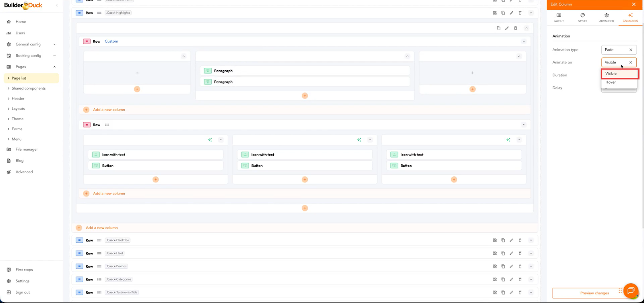Open the widgets icon for the Cuack-FleetTitle row
The width and height of the screenshot is (644, 303).
495,240
